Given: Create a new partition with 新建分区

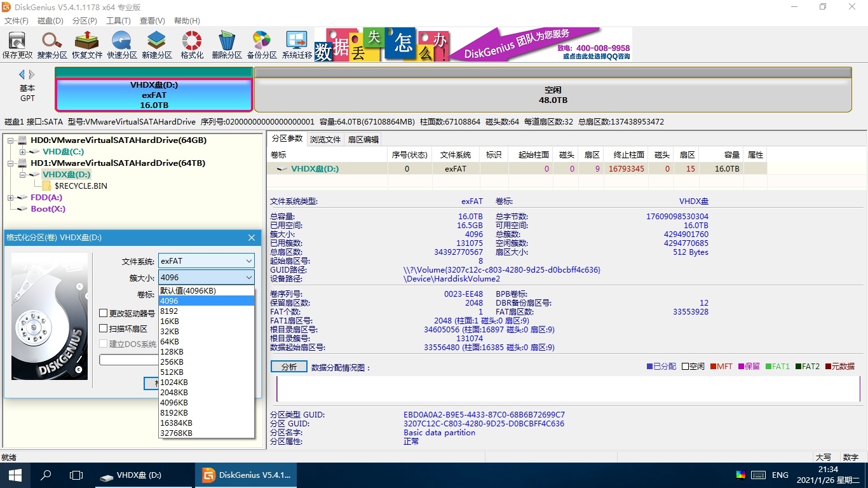Looking at the screenshot, I should (x=157, y=44).
